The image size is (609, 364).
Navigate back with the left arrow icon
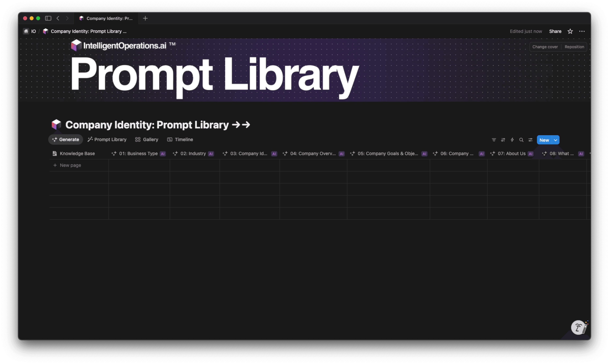[58, 18]
